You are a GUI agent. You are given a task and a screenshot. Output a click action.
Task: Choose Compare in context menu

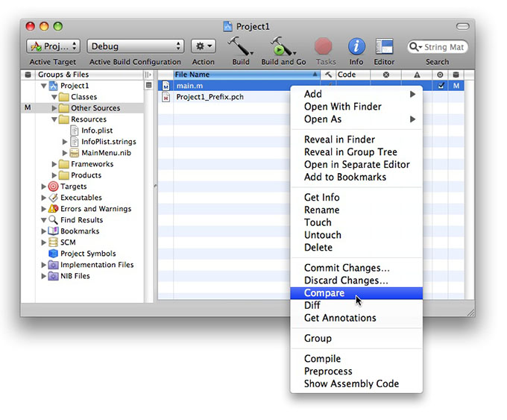point(356,293)
